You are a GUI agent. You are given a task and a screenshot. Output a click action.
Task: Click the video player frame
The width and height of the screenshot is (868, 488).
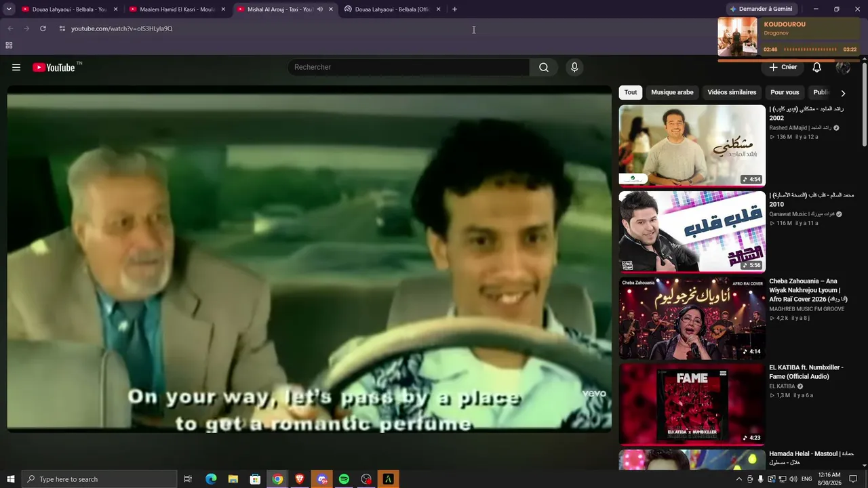coord(309,260)
